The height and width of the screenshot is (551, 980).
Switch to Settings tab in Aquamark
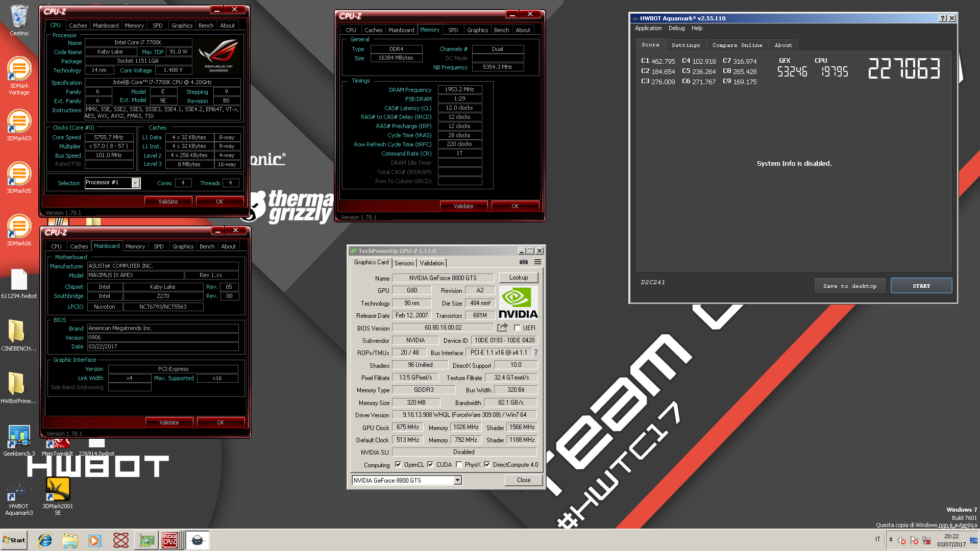click(685, 45)
